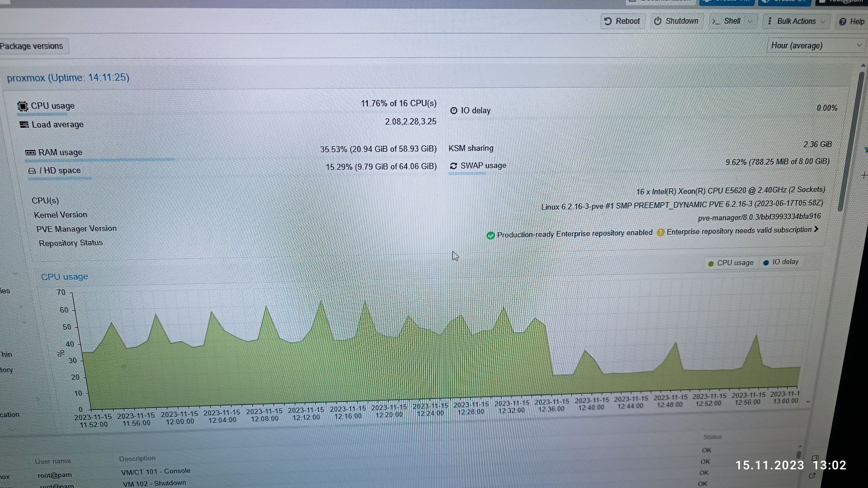The image size is (868, 488).
Task: Click the CPU usage chip icon
Action: (23, 106)
